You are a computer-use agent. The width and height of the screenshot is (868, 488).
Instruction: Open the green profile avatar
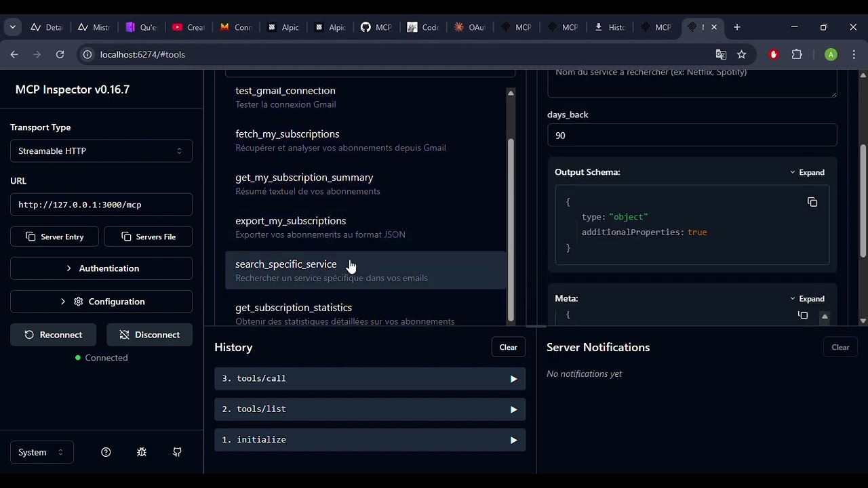click(831, 54)
